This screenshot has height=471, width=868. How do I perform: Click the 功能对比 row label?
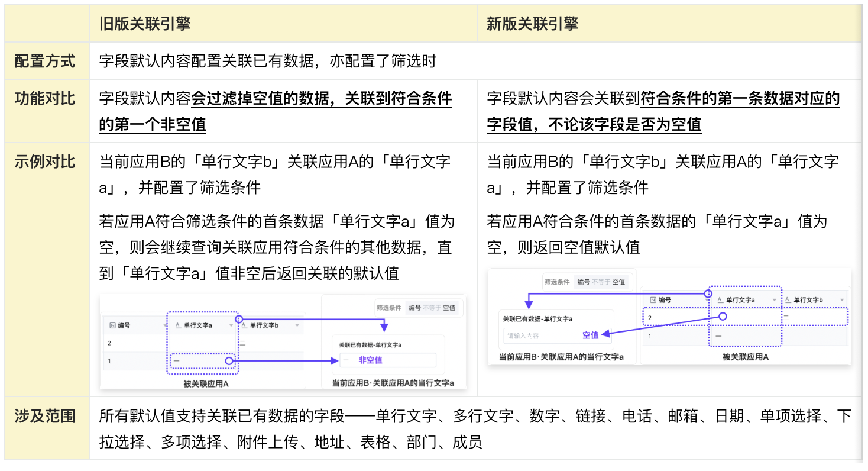(x=45, y=98)
